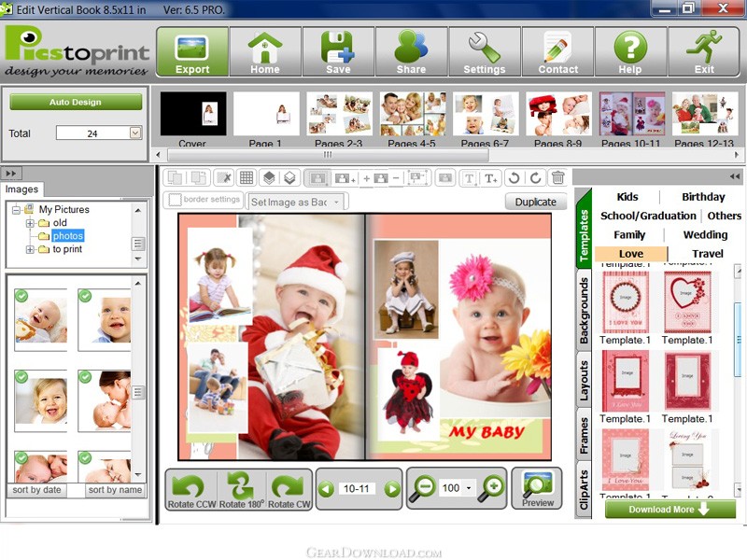747x560 pixels.
Task: Select the Love template category
Action: pos(631,254)
